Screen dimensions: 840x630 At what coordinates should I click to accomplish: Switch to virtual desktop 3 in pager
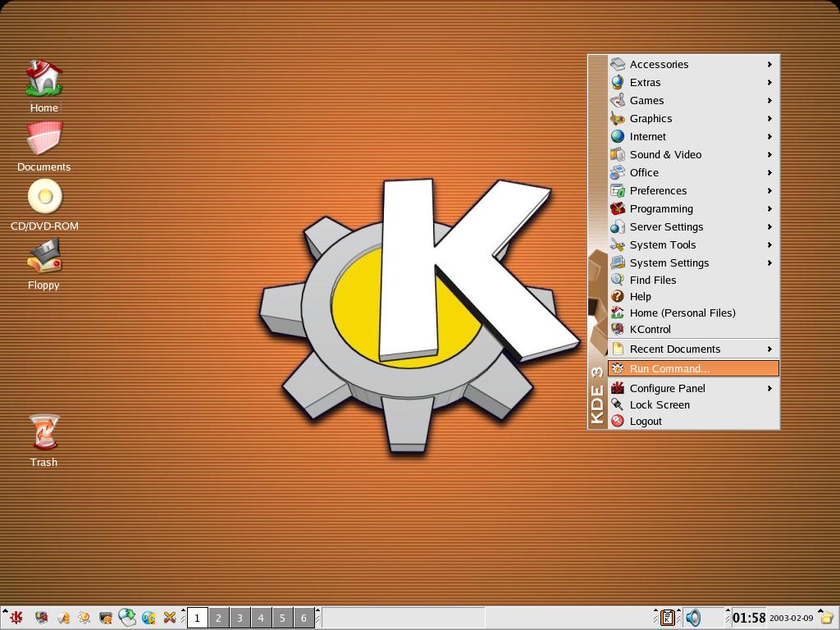click(240, 618)
